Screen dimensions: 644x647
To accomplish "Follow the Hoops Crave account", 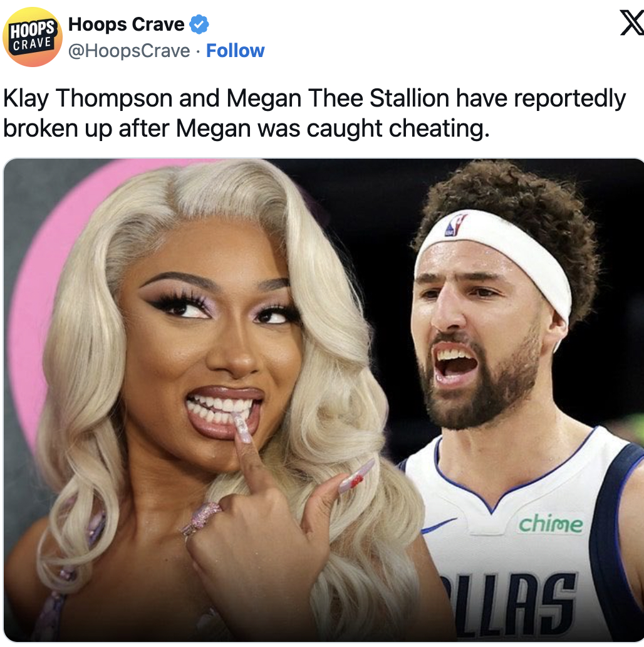I will pos(235,51).
